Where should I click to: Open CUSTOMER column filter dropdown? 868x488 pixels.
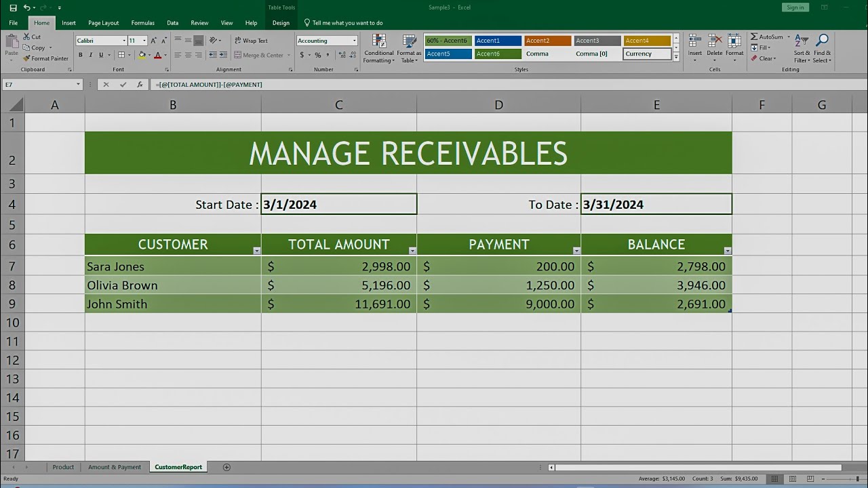256,251
